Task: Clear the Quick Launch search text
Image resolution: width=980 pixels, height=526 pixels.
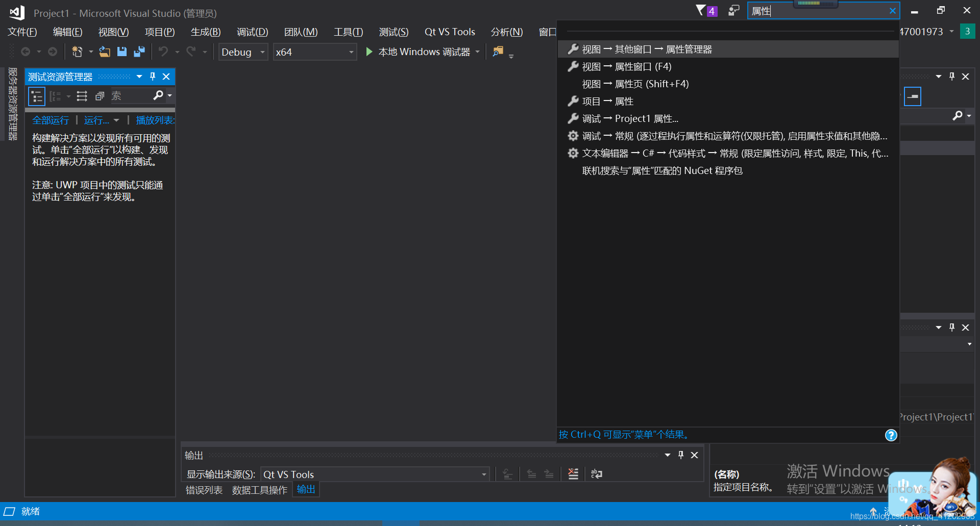Action: pos(893,11)
